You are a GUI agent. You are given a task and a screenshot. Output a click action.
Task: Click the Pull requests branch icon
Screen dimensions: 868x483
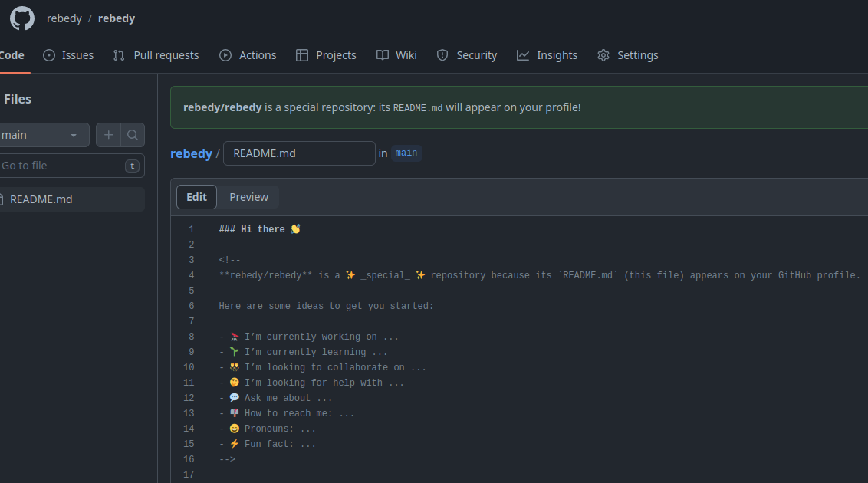click(x=119, y=55)
